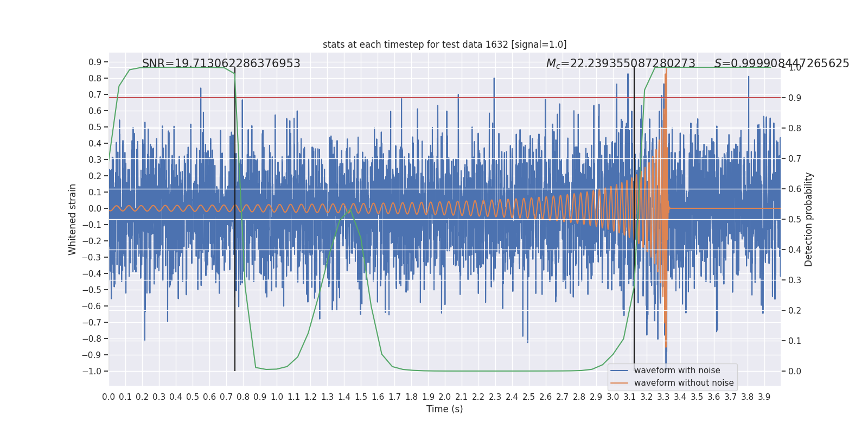The width and height of the screenshot is (868, 434).
Task: Select the SNR=19.713062286376953 annotation
Action: tap(221, 63)
